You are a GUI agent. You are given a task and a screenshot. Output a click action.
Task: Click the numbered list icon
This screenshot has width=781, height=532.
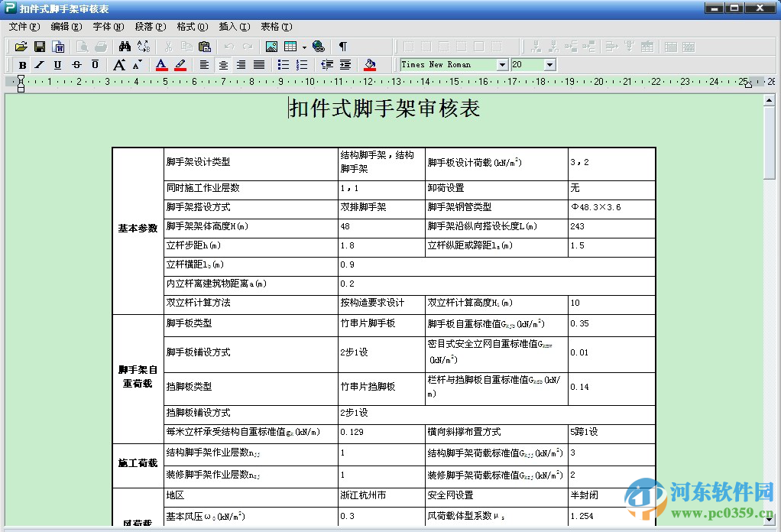point(300,64)
